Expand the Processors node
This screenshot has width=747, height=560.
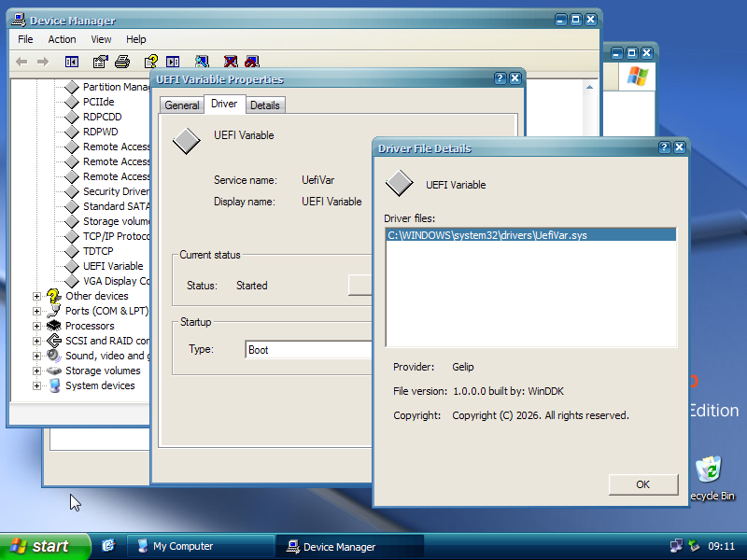click(x=36, y=326)
